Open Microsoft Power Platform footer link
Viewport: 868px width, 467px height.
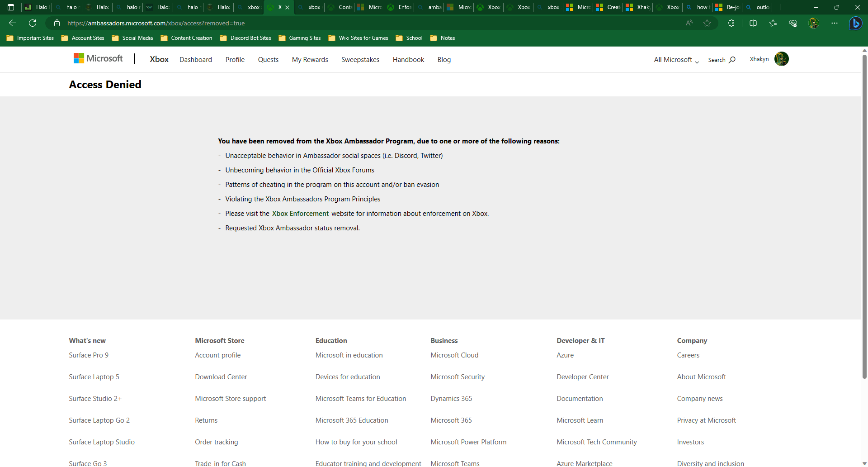[468, 442]
